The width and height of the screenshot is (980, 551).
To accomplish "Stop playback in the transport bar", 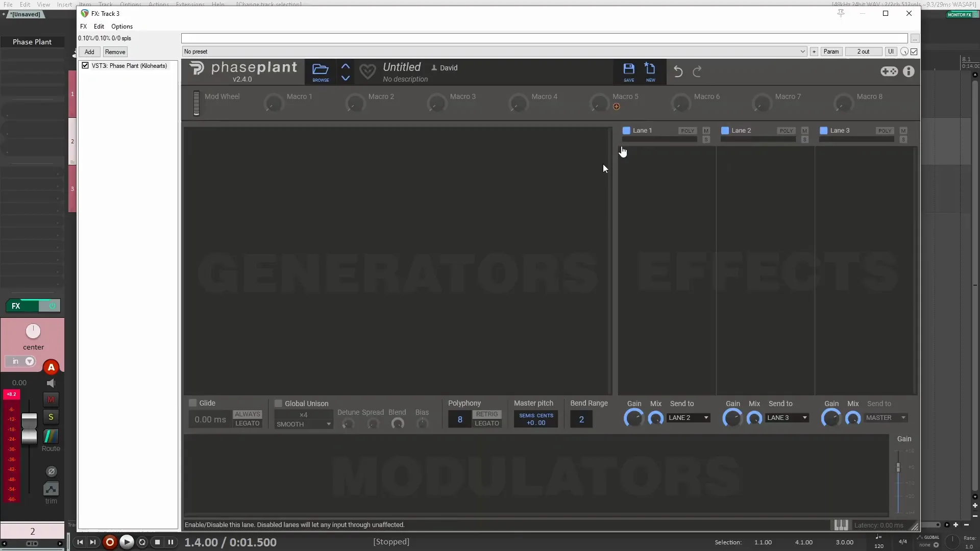I will (157, 542).
